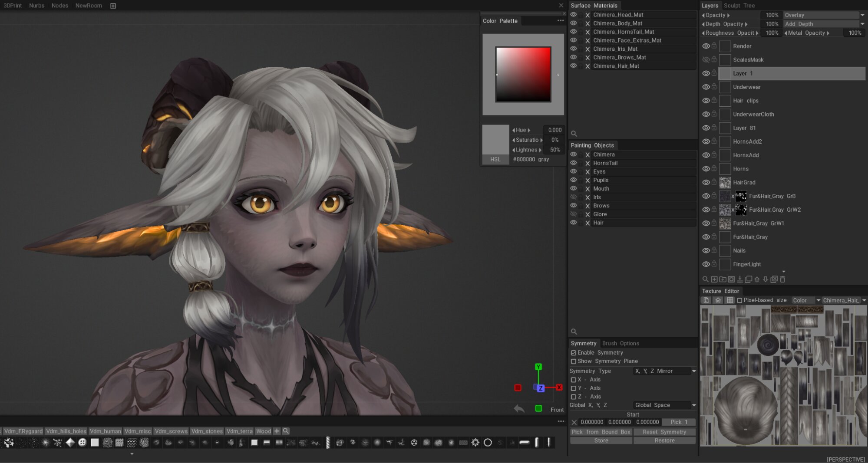Screen dimensions: 868x463
Task: Open the Overlay blend mode dropdown
Action: coord(824,15)
